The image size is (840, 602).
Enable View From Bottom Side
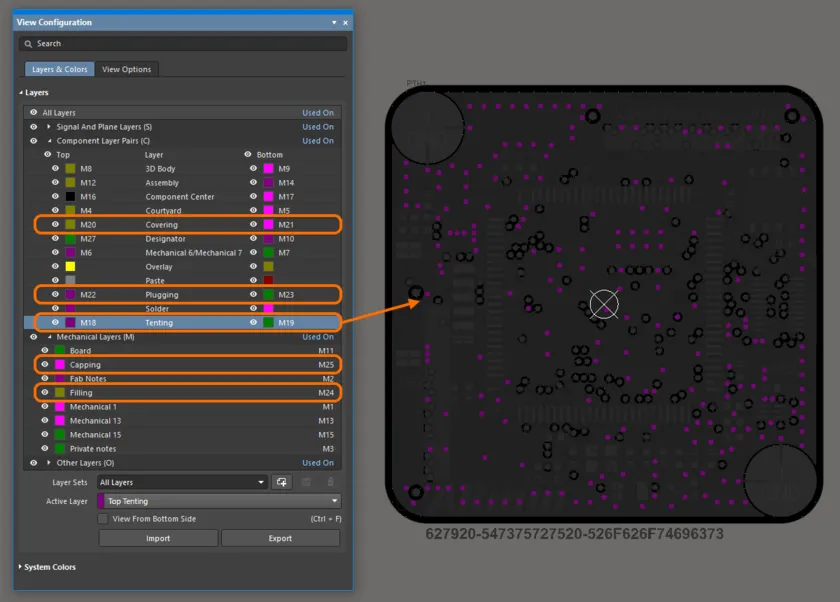click(103, 519)
